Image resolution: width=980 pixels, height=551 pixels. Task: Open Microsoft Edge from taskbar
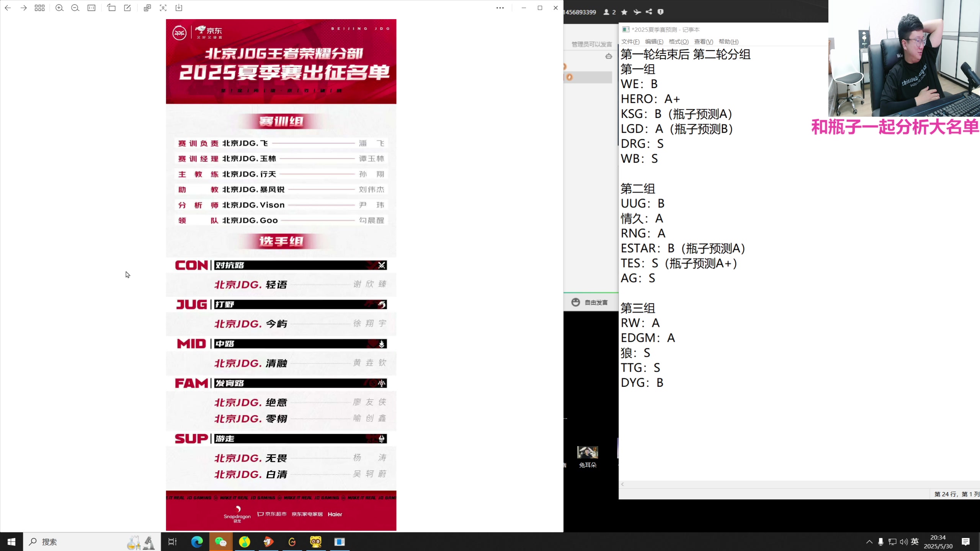[x=197, y=542]
